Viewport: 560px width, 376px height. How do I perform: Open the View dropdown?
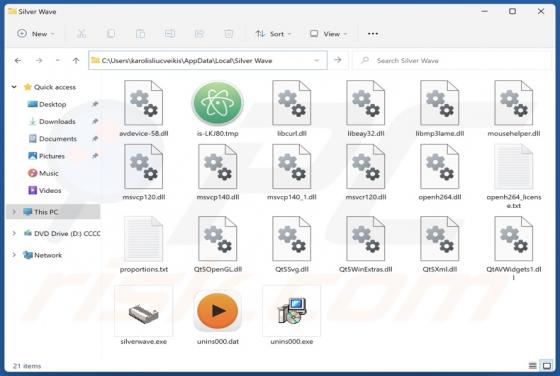tap(329, 34)
